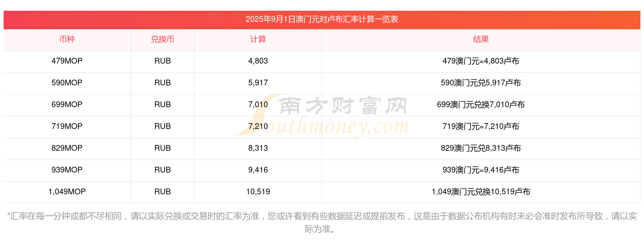
Task: Select RUB in the 719MOP row
Action: click(162, 126)
